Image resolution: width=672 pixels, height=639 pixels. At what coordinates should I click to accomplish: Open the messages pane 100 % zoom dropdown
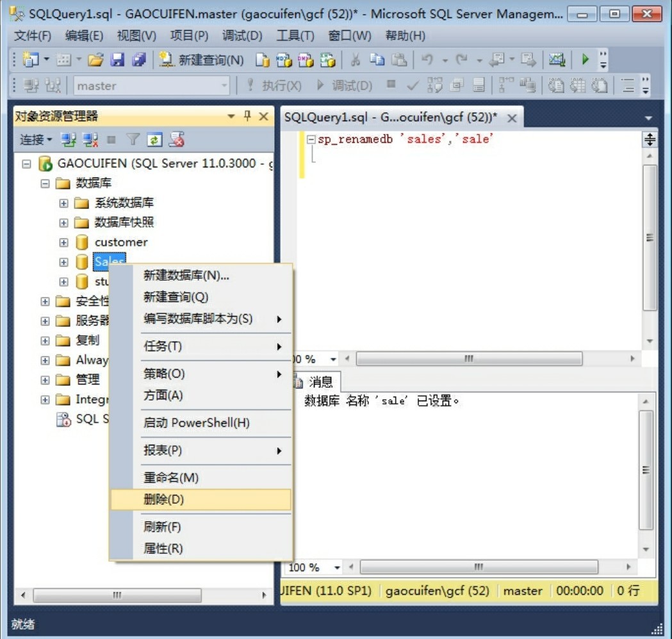click(338, 568)
